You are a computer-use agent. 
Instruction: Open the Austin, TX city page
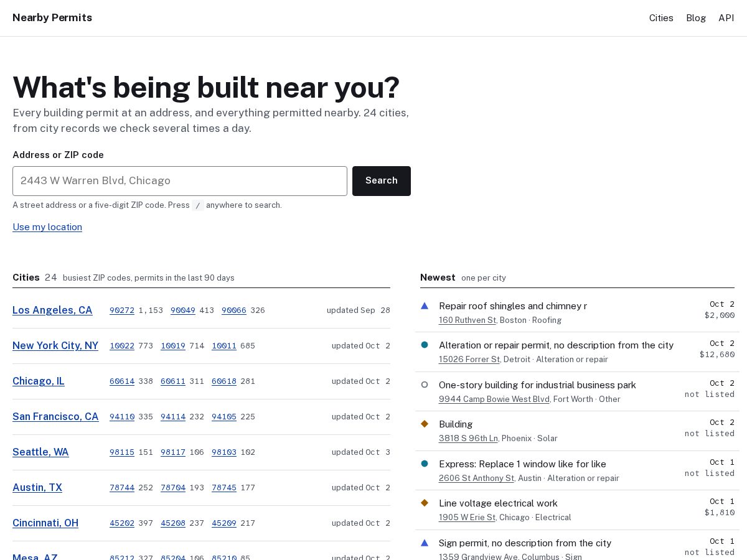(37, 487)
